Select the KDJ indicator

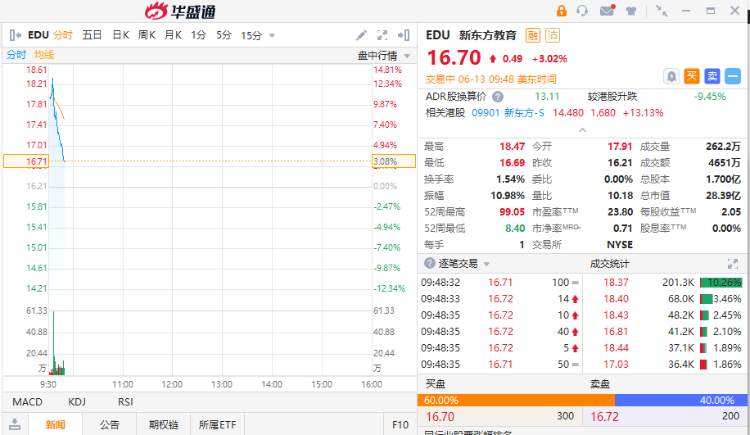[77, 402]
